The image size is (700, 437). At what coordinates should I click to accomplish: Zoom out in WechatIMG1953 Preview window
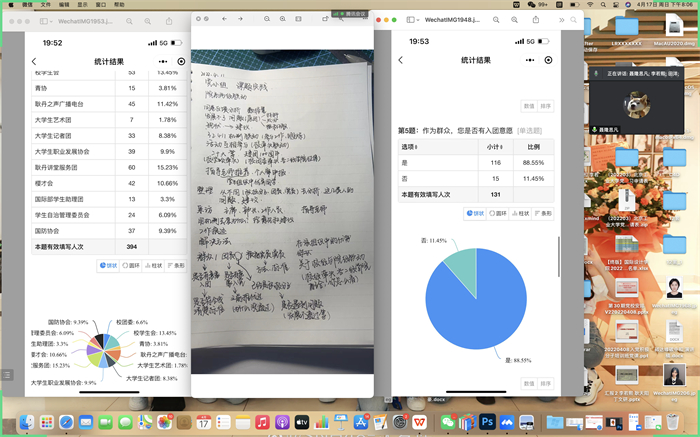[129, 21]
